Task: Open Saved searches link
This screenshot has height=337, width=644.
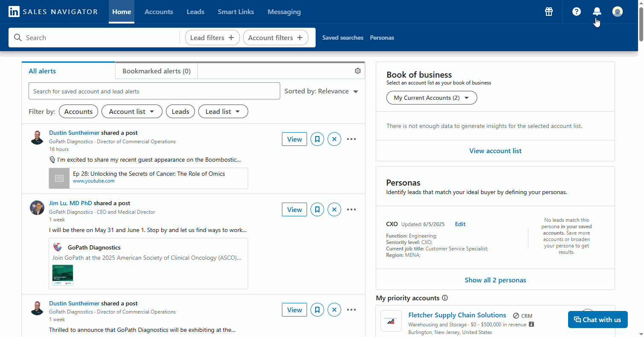Action: click(x=343, y=38)
